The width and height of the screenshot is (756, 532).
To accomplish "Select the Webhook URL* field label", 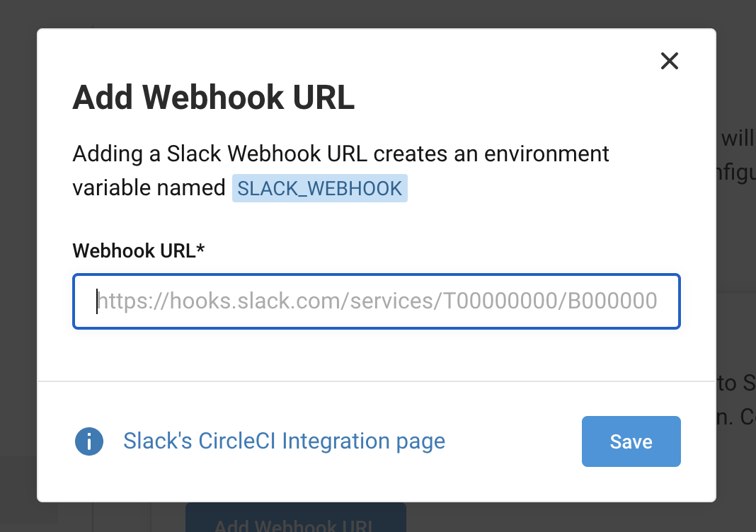I will (x=138, y=249).
